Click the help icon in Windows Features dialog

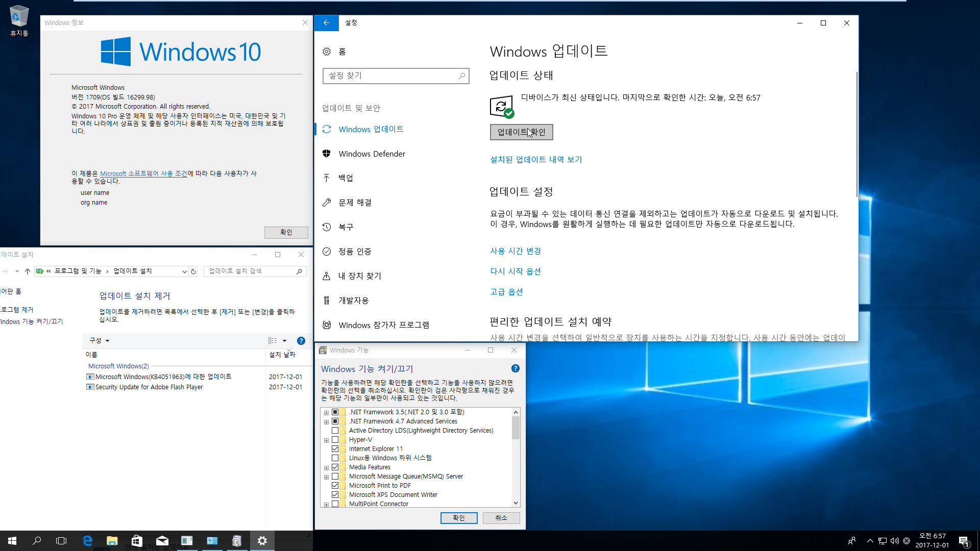(x=516, y=368)
